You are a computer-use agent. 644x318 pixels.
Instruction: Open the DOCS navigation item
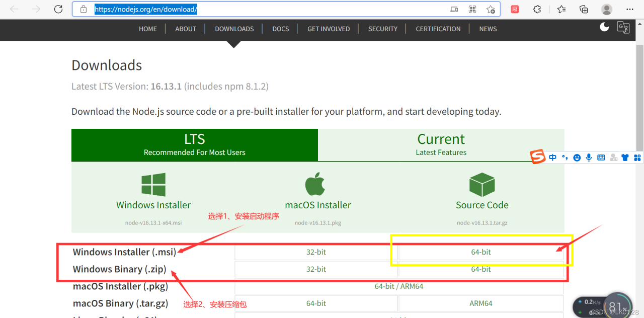281,29
